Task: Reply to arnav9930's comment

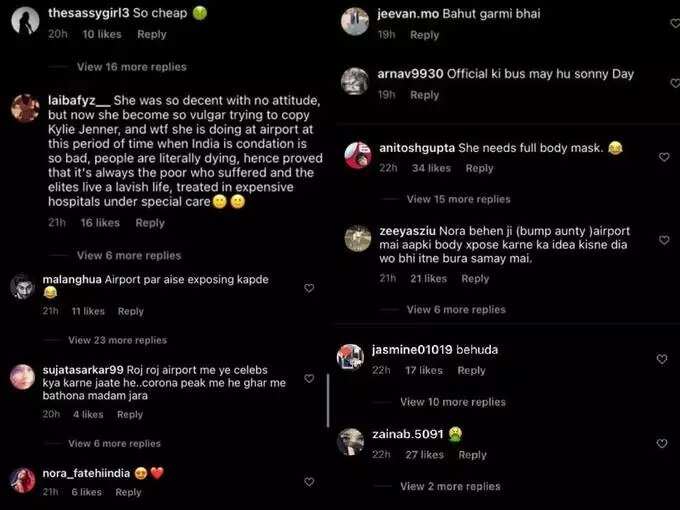Action: pyautogui.click(x=425, y=95)
